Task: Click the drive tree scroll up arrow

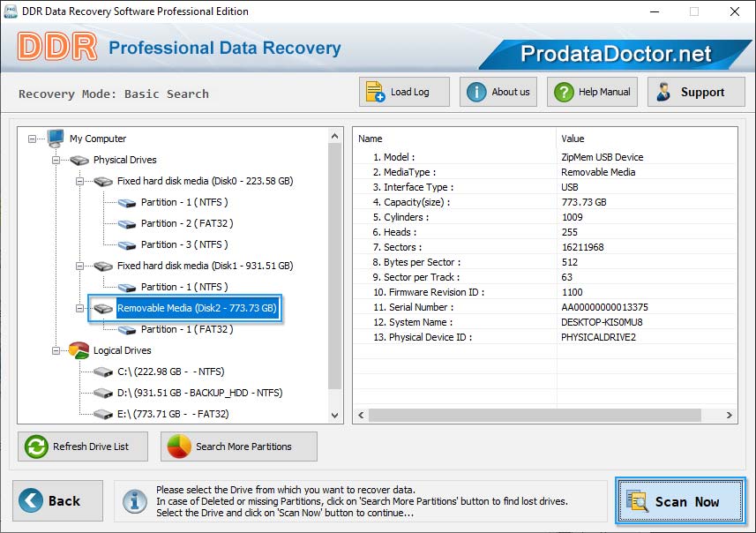Action: (x=334, y=137)
